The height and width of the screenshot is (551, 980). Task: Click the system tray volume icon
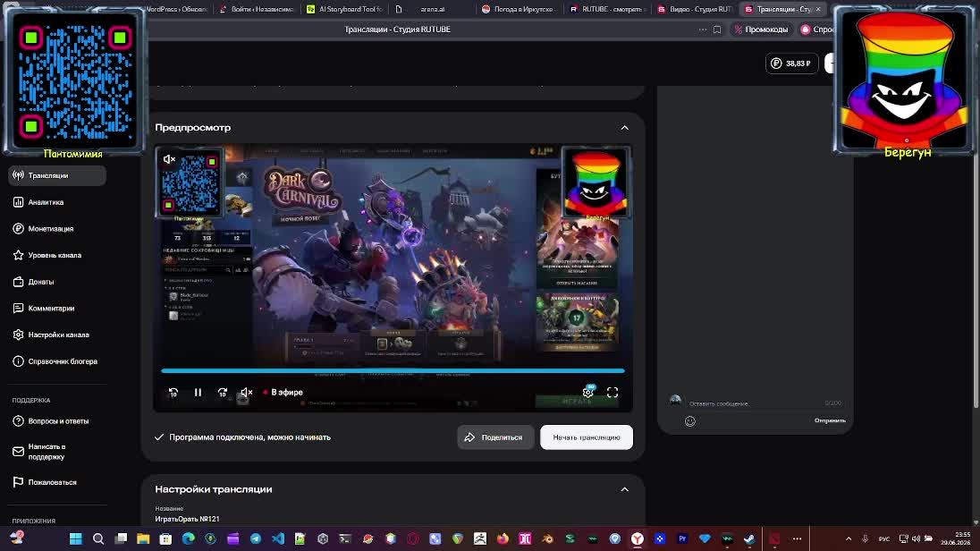click(x=916, y=538)
